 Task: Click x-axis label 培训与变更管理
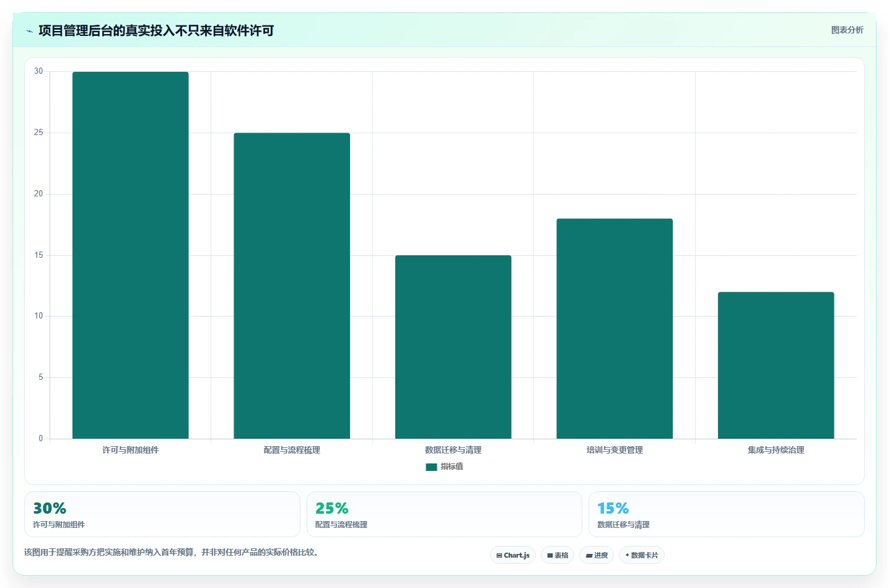(x=615, y=450)
